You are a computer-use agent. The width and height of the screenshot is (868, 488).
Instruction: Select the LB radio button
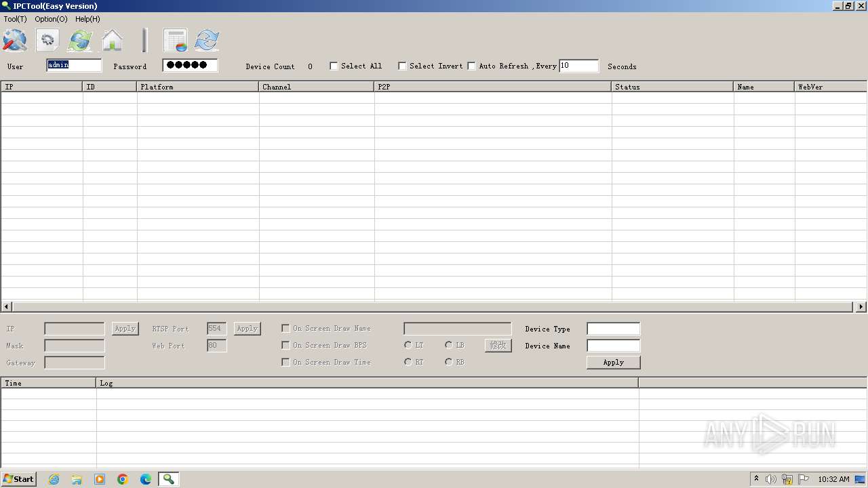click(449, 345)
